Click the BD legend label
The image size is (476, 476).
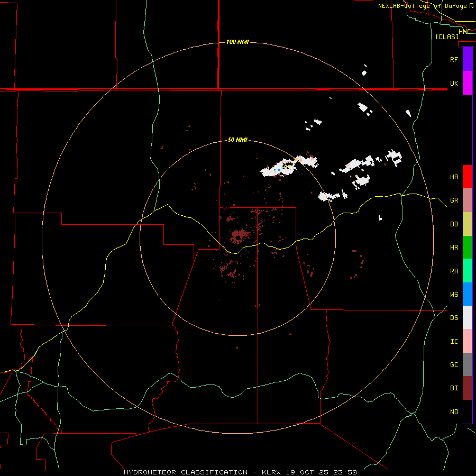click(x=454, y=224)
